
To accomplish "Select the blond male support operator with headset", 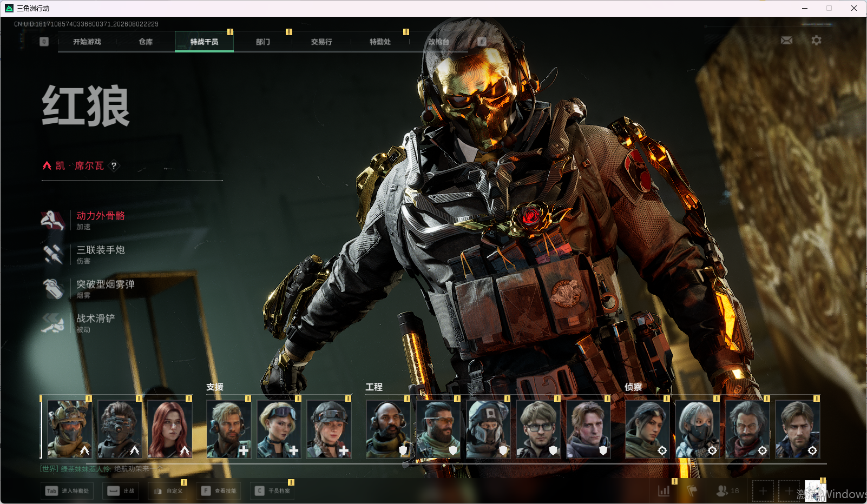I will coord(229,429).
